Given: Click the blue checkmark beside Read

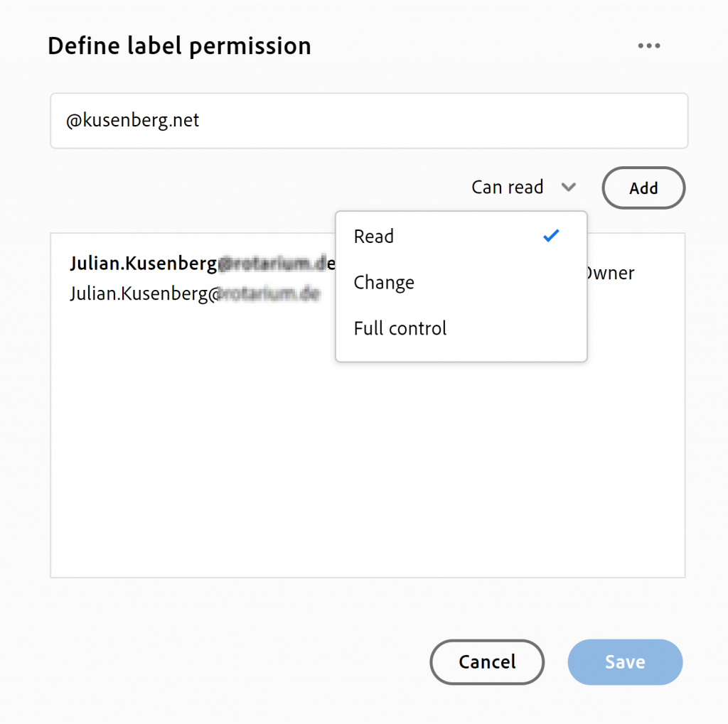Looking at the screenshot, I should tap(551, 237).
